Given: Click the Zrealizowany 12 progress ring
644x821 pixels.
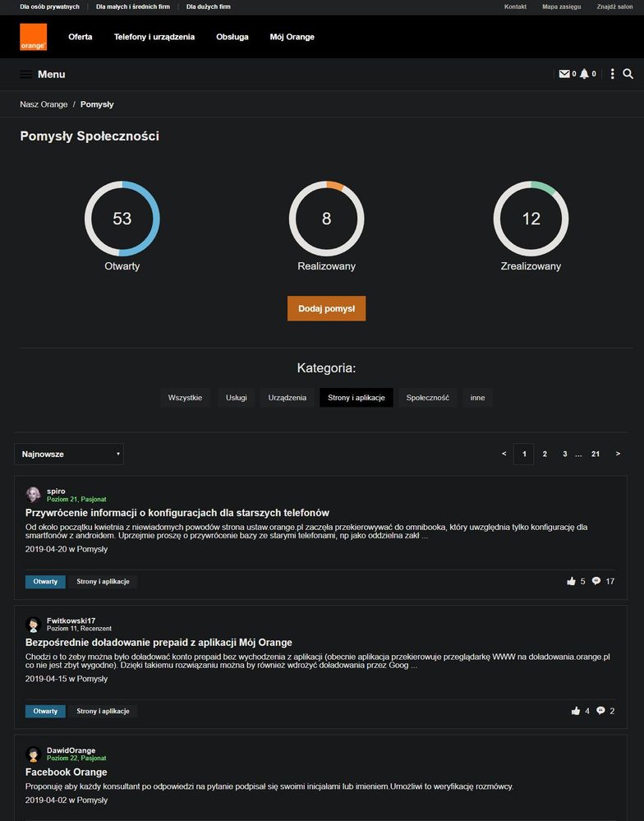Looking at the screenshot, I should (x=531, y=219).
